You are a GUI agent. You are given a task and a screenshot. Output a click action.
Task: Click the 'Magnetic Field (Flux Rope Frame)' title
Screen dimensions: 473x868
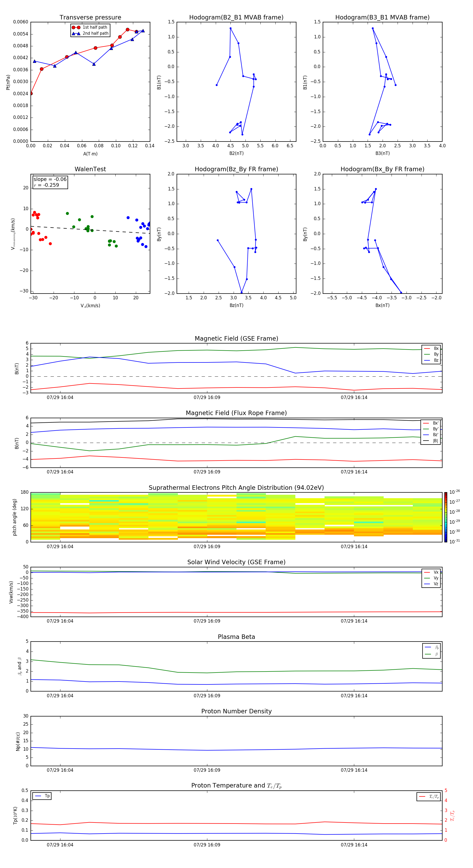[x=236, y=413]
